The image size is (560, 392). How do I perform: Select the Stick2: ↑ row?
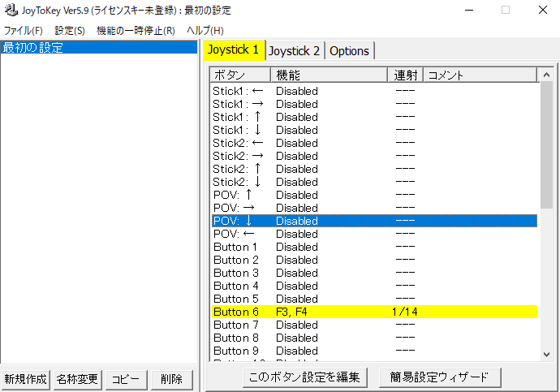(x=374, y=169)
